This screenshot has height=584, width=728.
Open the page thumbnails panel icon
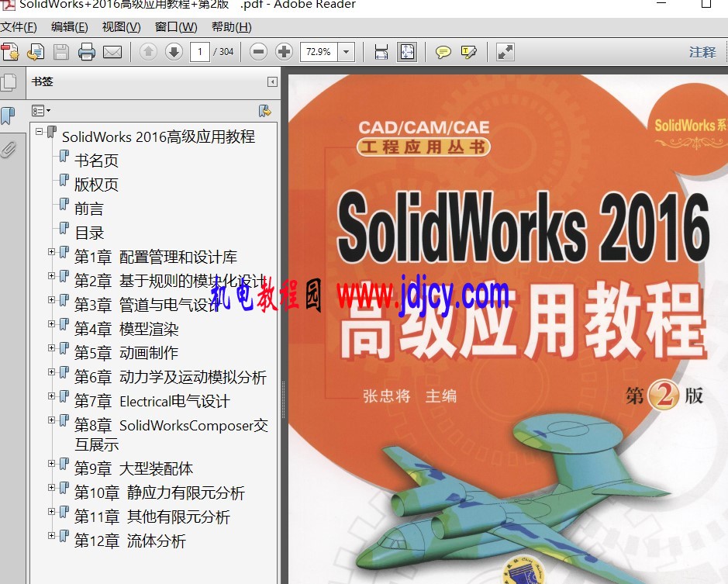click(9, 83)
